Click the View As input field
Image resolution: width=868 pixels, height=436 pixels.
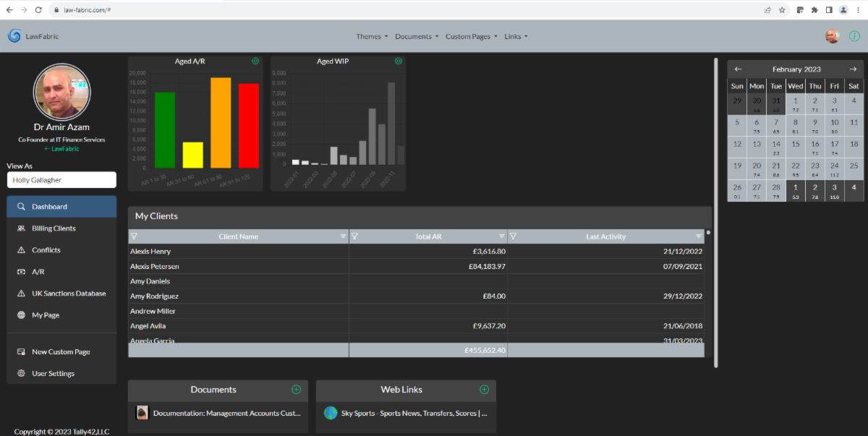point(61,180)
